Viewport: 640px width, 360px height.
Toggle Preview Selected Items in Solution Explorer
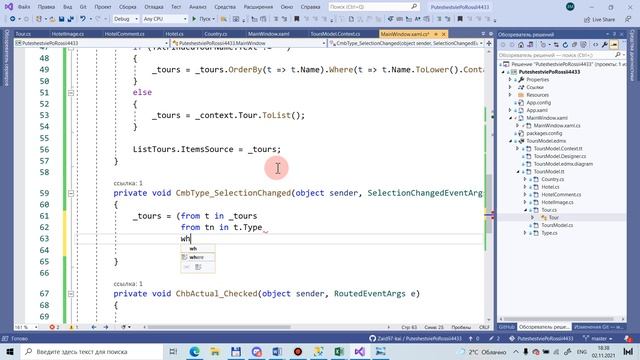(614, 45)
